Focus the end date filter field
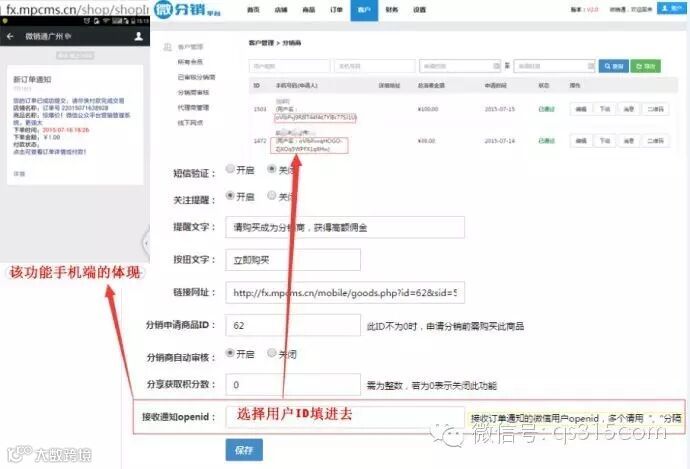Screen dimensions: 690x469 [x=554, y=66]
